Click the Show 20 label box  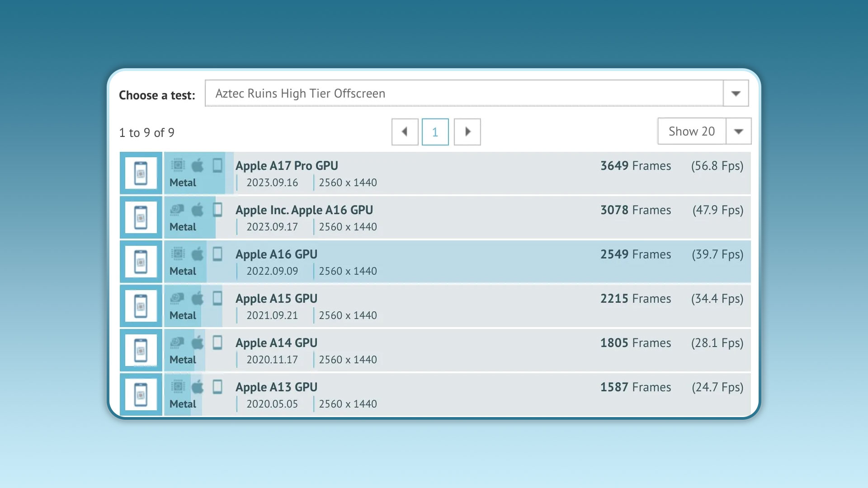point(692,131)
